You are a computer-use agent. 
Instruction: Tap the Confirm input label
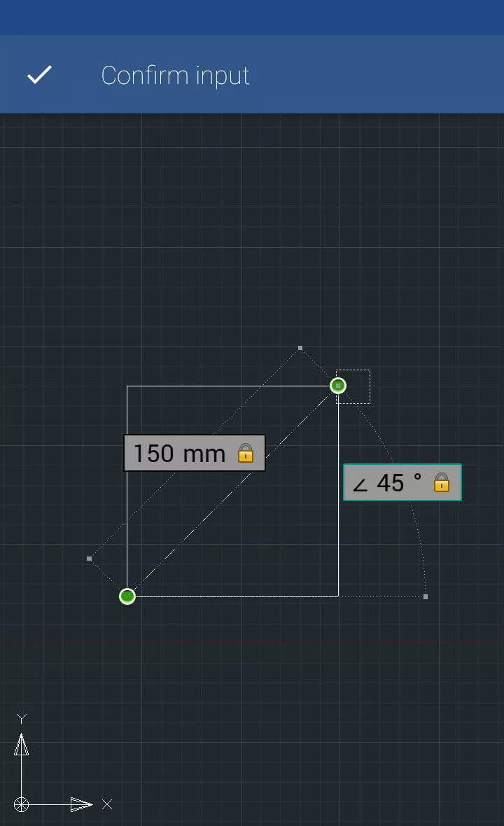[x=175, y=76]
